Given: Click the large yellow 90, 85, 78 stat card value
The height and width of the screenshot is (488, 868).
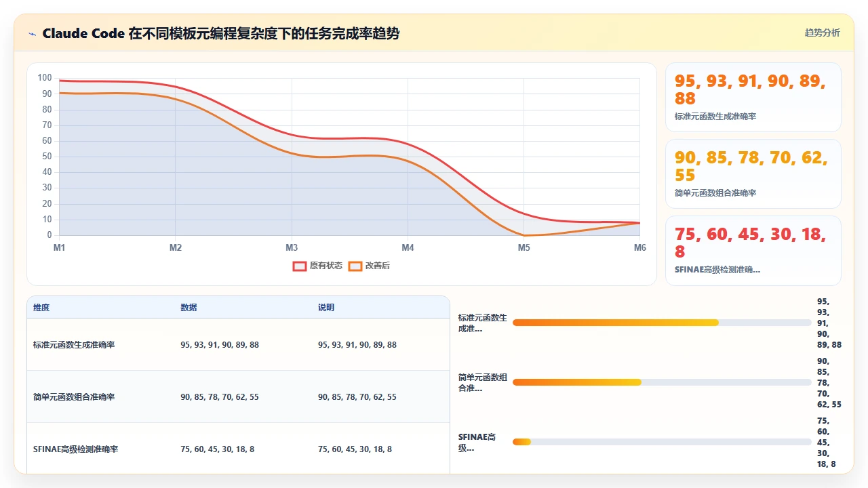Looking at the screenshot, I should click(x=751, y=166).
